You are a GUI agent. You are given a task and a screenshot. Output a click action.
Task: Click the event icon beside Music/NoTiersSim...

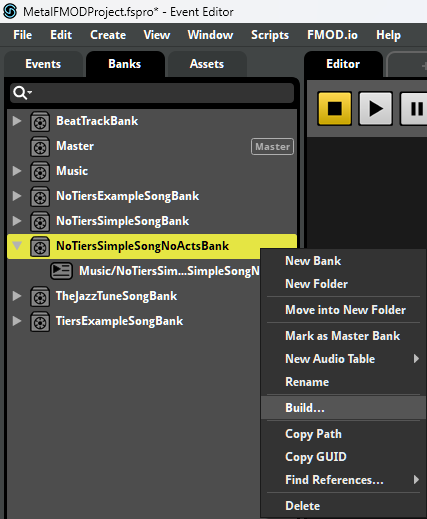click(61, 271)
